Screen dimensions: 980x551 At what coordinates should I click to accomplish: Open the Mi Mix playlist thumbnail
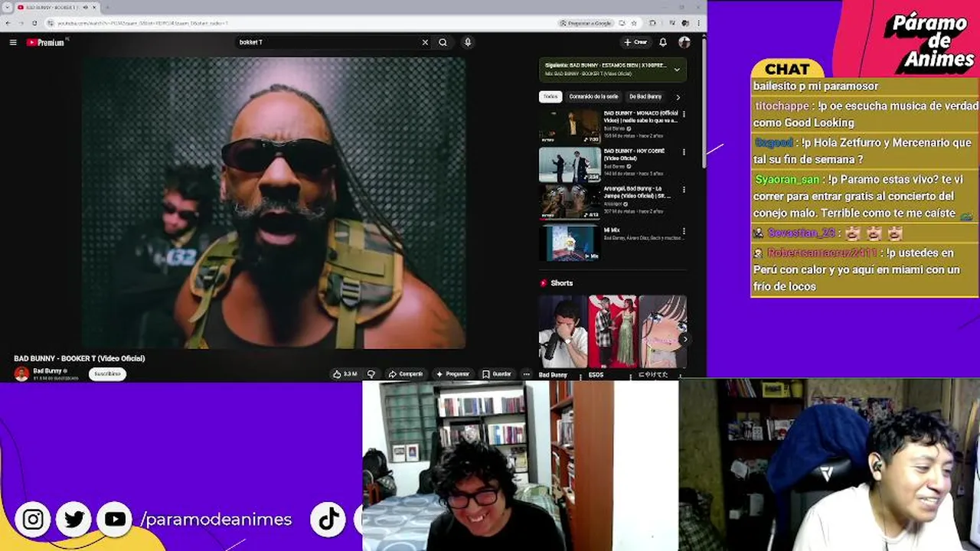click(x=570, y=242)
